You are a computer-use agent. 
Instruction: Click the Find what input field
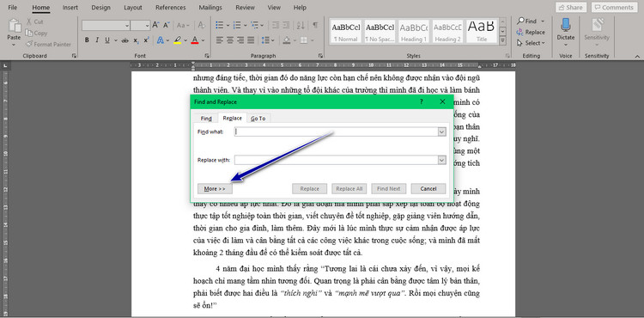[337, 131]
